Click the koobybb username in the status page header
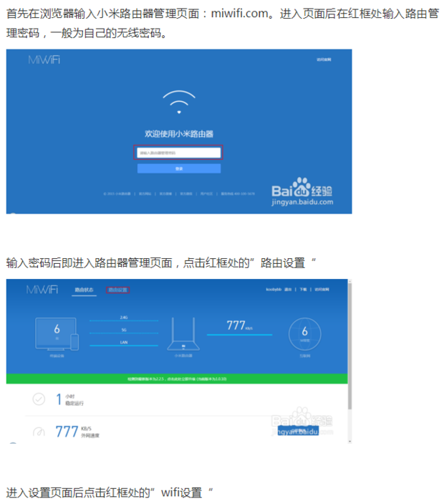The width and height of the screenshot is (444, 504). [x=274, y=290]
